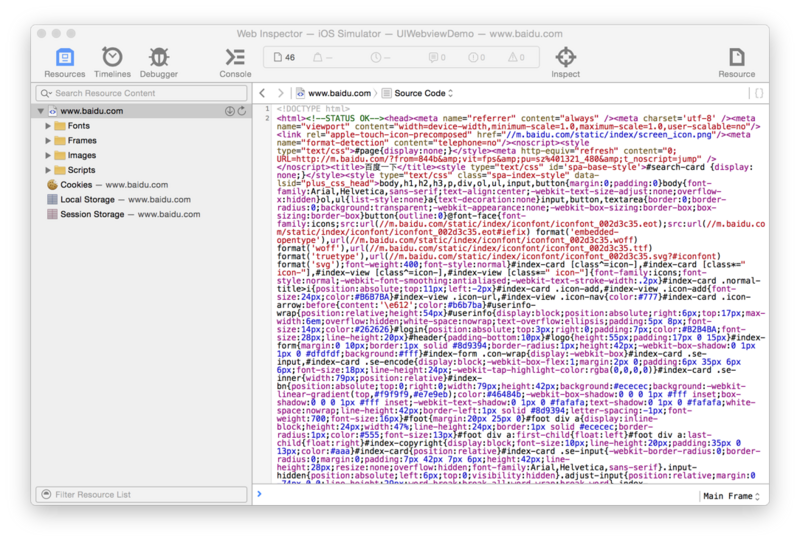Open the Debugger panel
The height and width of the screenshot is (542, 800).
tap(159, 62)
